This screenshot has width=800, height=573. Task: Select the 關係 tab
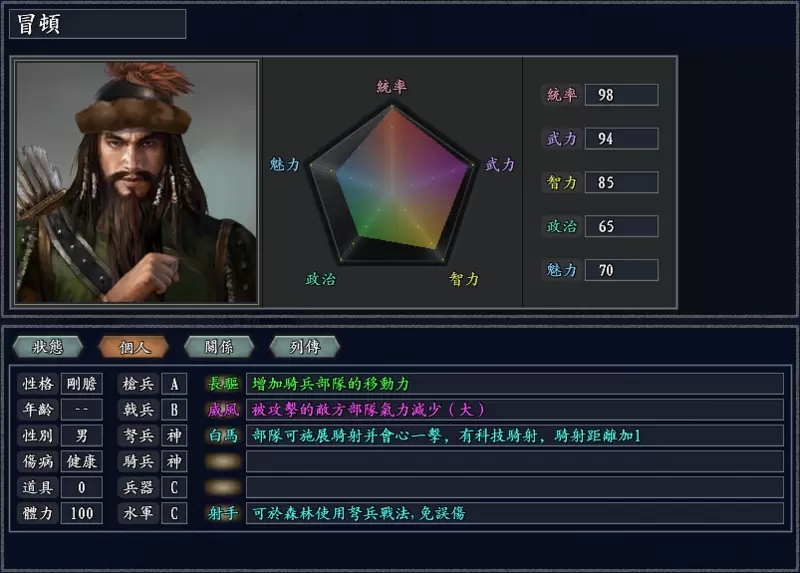(x=219, y=347)
